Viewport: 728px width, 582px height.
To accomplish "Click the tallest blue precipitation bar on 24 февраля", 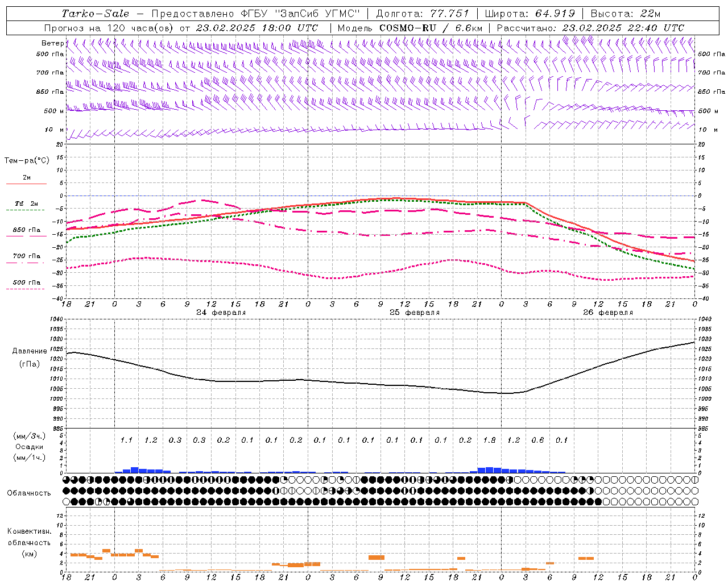I will (x=135, y=470).
